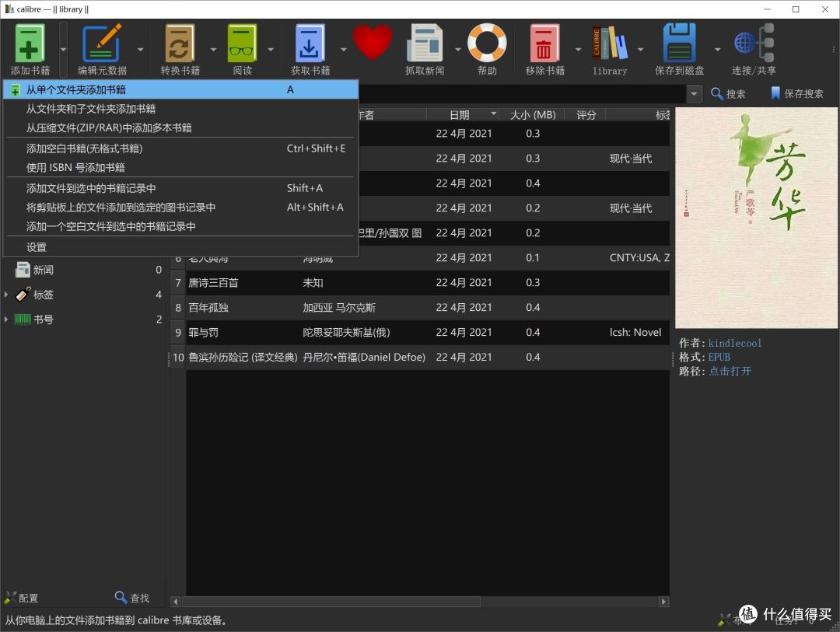
Task: Open dropdown arrow next to Convert books
Action: 213,49
